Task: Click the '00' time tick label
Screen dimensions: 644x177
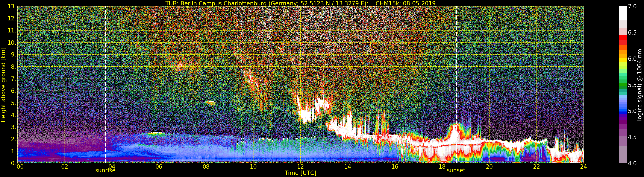Action: (20, 167)
